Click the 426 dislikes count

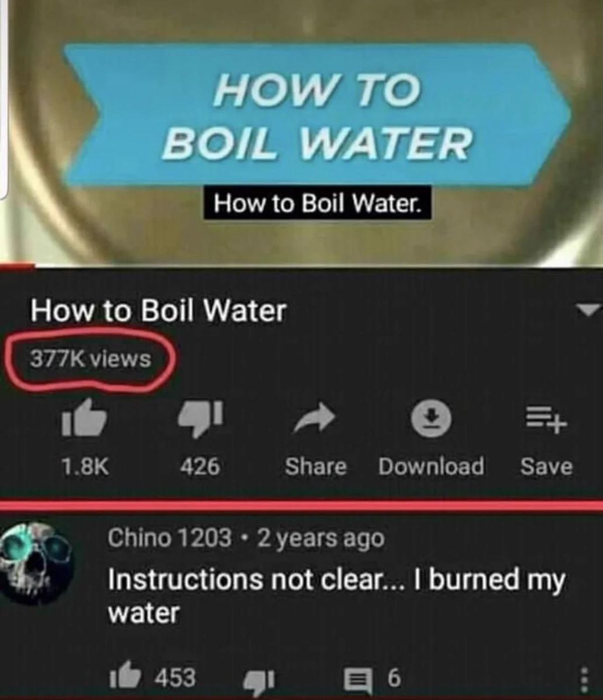click(200, 466)
